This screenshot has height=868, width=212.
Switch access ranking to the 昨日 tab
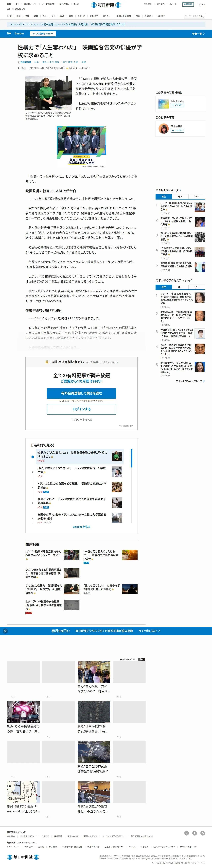point(180,196)
